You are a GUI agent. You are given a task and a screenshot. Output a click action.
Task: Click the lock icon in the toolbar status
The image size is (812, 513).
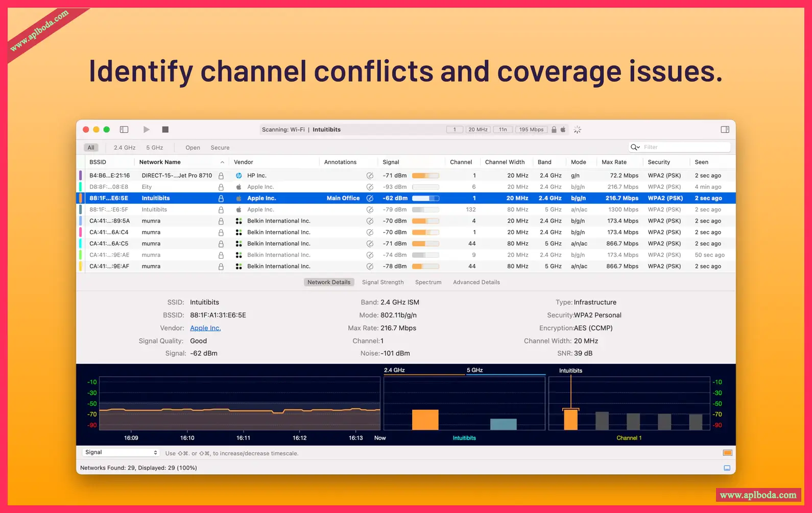click(x=554, y=130)
